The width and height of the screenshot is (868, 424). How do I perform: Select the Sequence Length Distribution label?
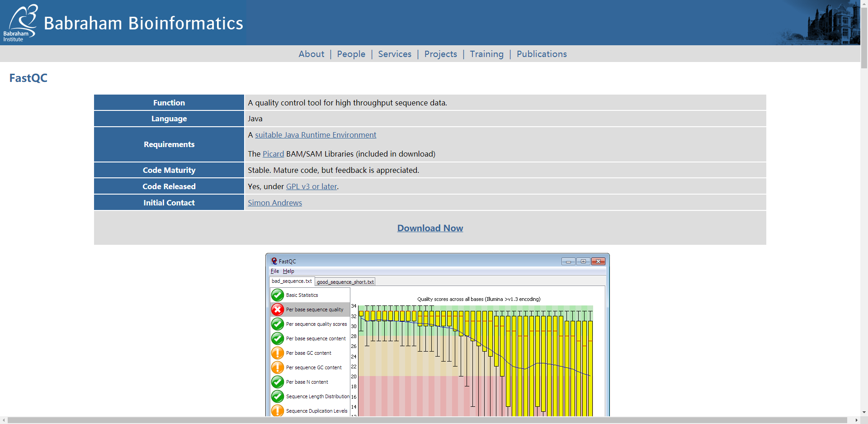coord(318,396)
